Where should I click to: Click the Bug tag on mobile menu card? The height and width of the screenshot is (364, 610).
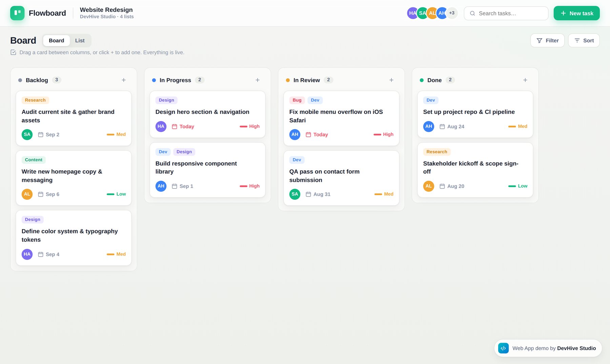point(297,100)
